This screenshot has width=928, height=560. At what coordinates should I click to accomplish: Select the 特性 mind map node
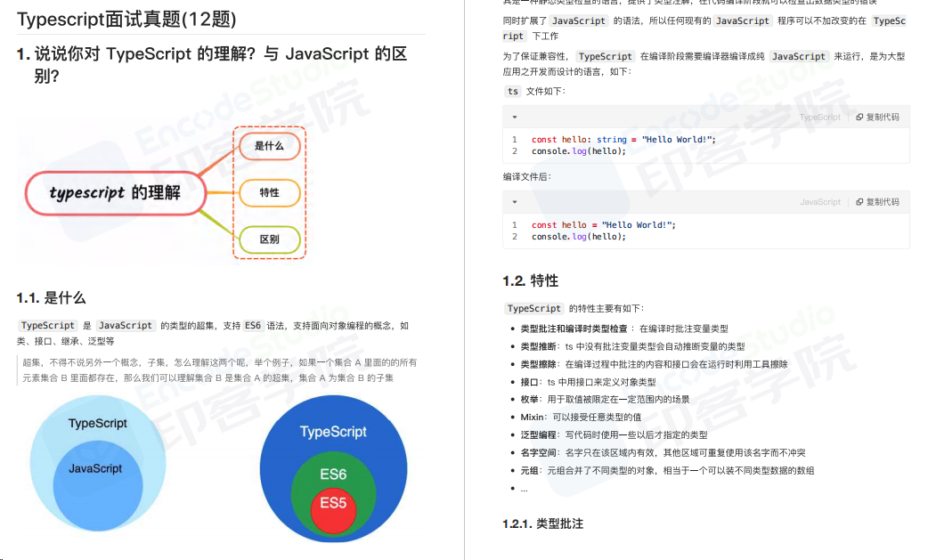(269, 193)
